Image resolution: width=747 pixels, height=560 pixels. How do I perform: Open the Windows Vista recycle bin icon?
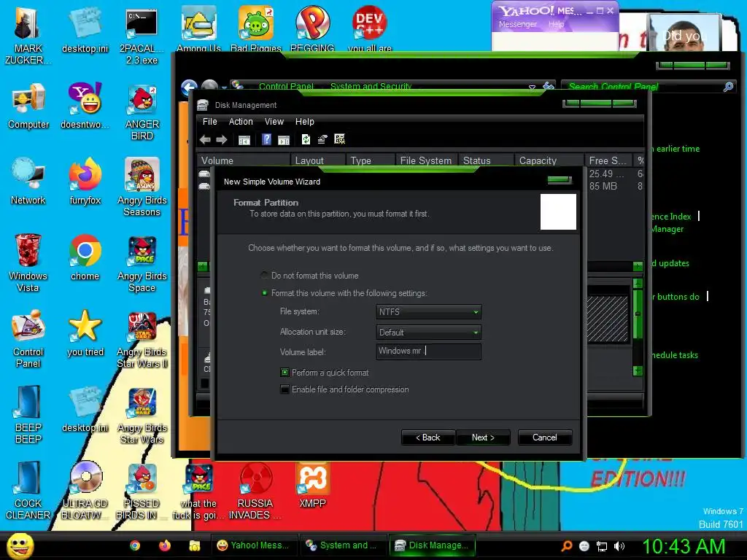click(28, 262)
